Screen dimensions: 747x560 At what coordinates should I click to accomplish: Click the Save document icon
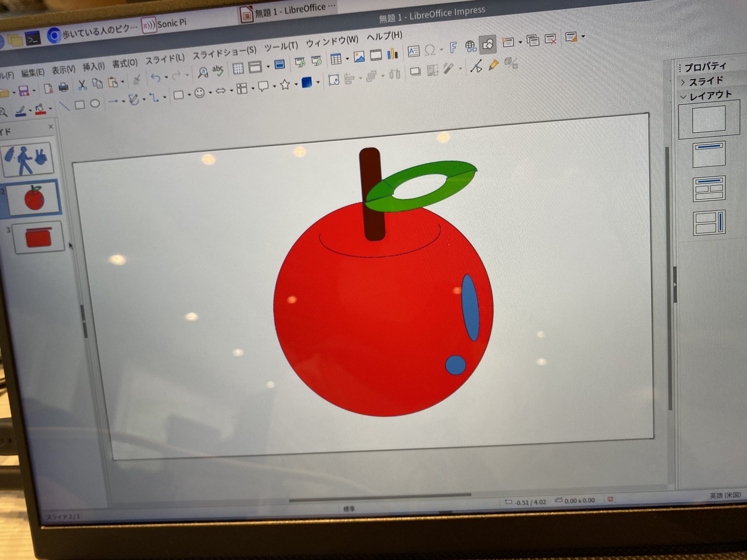pos(23,91)
